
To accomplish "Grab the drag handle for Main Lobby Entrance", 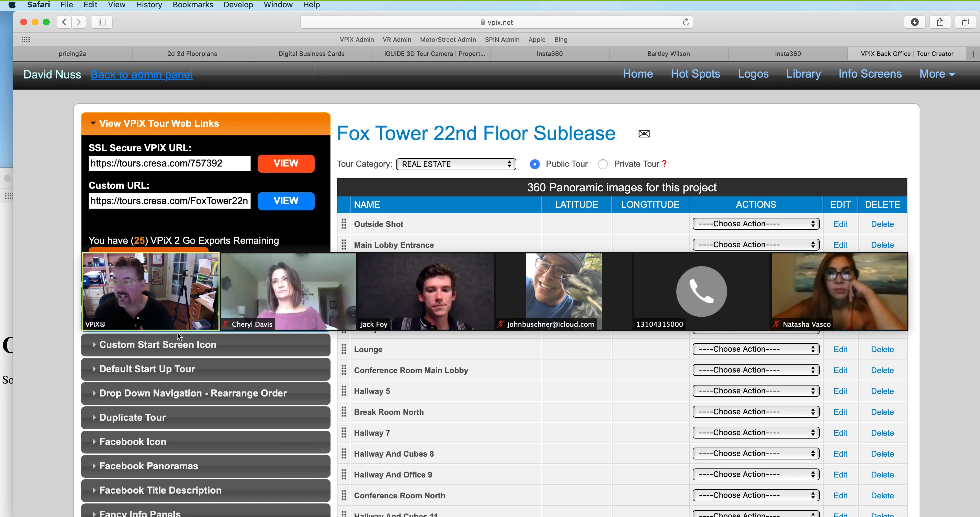I will 344,245.
